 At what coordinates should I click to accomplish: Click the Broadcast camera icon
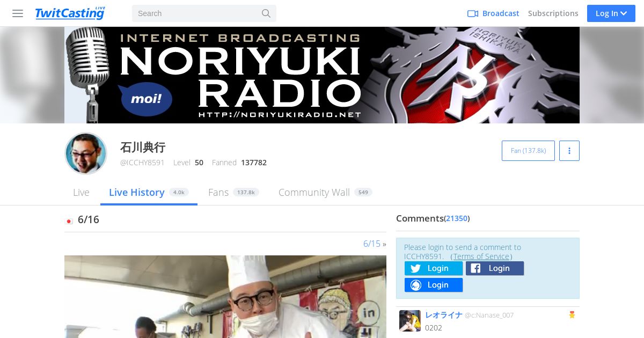[x=473, y=13]
